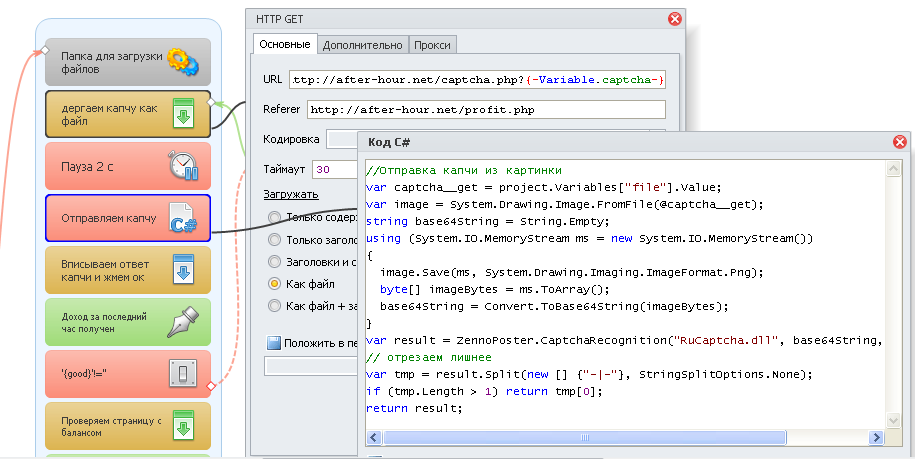Click the switch icon on '{good}'!='' block
915x459 pixels.
tap(183, 373)
